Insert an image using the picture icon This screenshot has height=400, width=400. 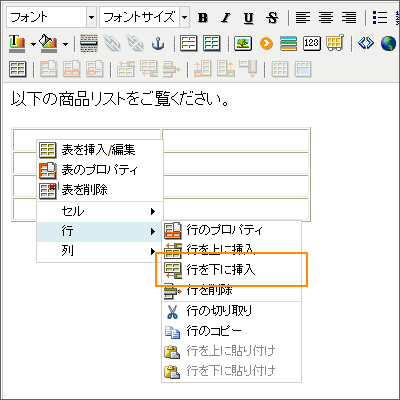243,43
